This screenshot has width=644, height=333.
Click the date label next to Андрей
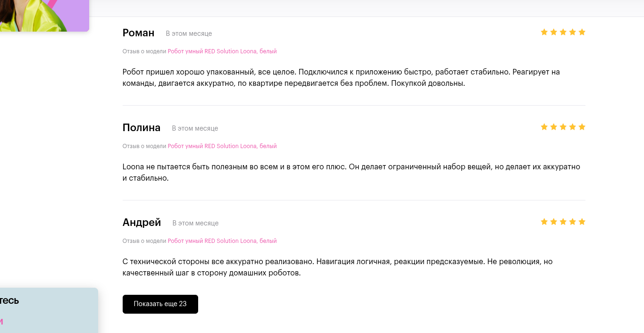(195, 223)
